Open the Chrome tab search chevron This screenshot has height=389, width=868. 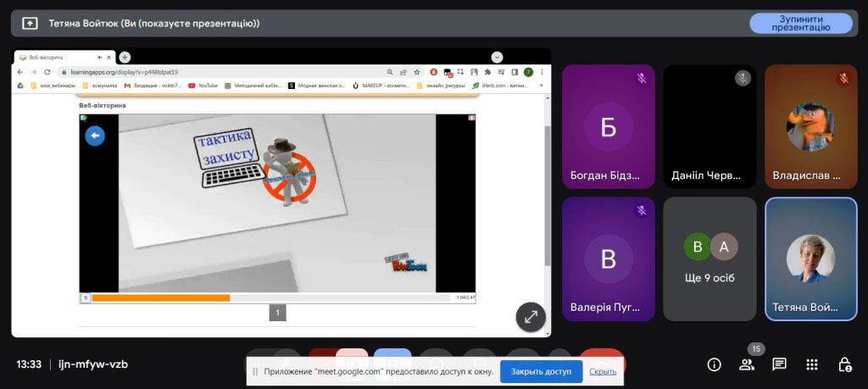coord(498,57)
